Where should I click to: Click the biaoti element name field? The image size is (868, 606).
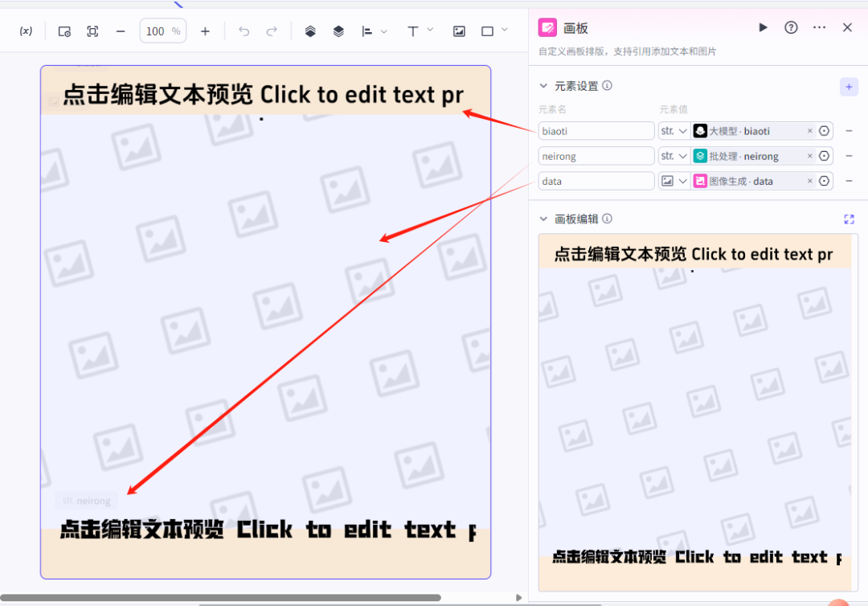coord(596,131)
